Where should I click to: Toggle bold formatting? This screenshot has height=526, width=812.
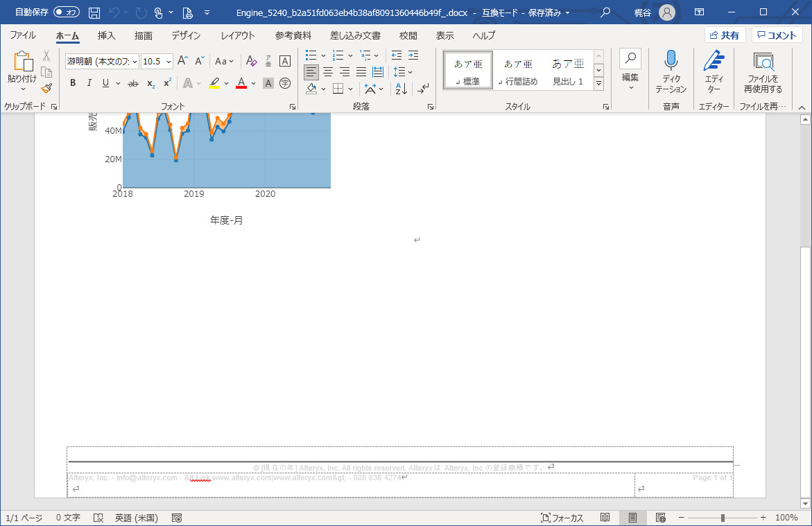click(73, 83)
